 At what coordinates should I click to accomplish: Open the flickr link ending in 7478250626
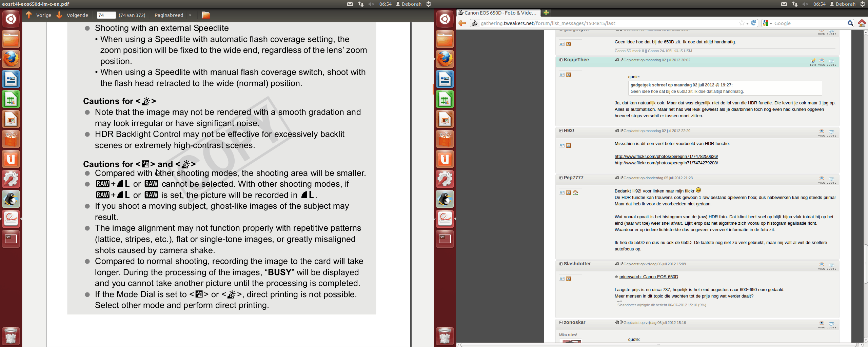666,157
